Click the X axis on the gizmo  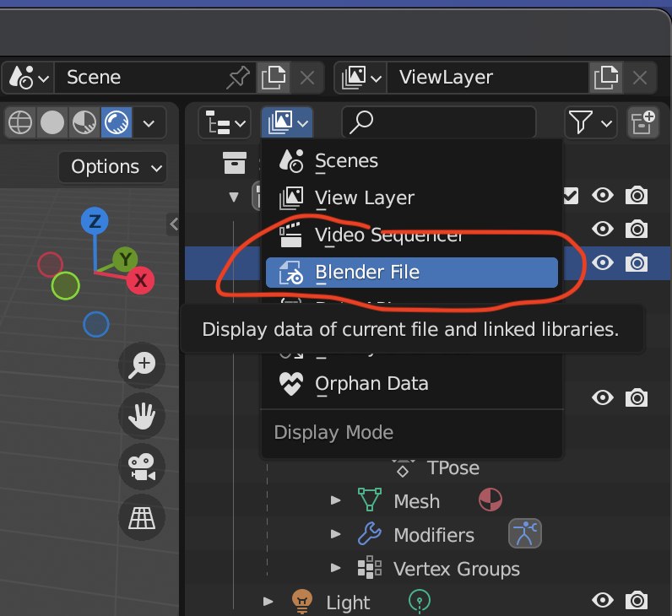[141, 281]
